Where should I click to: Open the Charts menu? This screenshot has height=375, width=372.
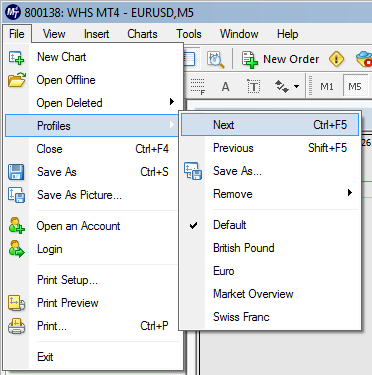(x=142, y=34)
